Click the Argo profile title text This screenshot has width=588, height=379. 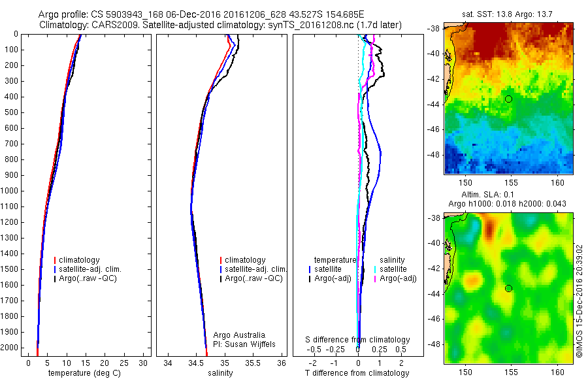[x=201, y=14]
